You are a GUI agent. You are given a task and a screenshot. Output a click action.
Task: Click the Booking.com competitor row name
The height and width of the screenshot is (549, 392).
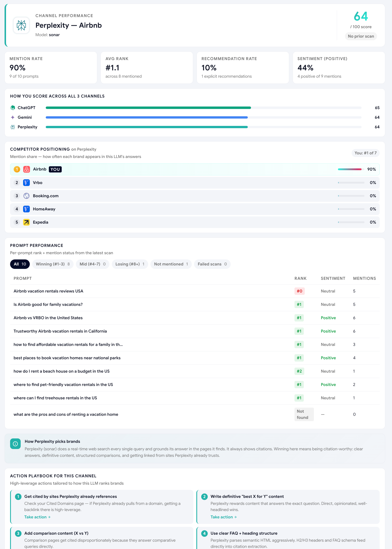[x=46, y=196]
